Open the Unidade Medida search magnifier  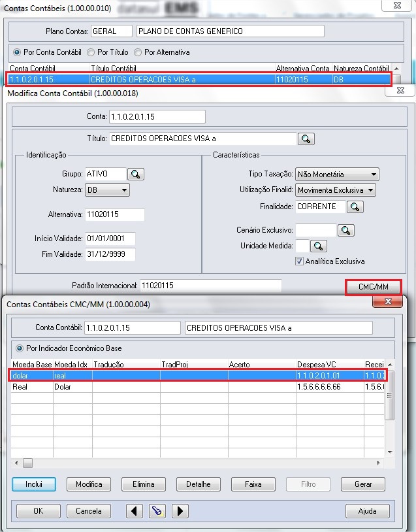[318, 246]
